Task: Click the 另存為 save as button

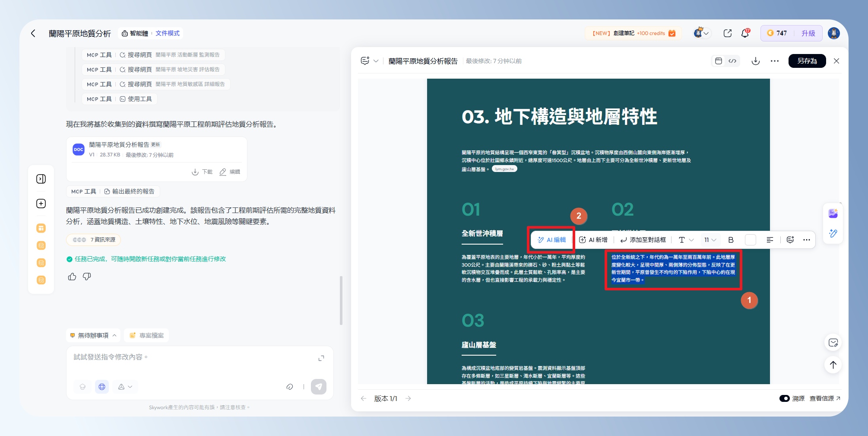Action: [807, 61]
